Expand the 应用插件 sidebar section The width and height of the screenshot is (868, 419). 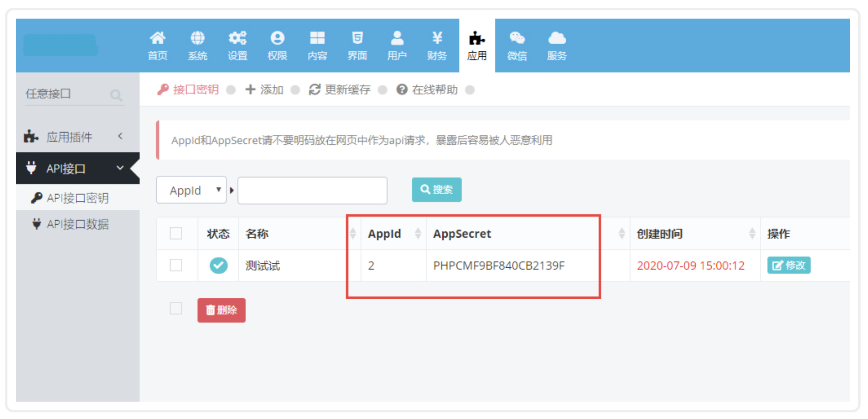pos(77,136)
